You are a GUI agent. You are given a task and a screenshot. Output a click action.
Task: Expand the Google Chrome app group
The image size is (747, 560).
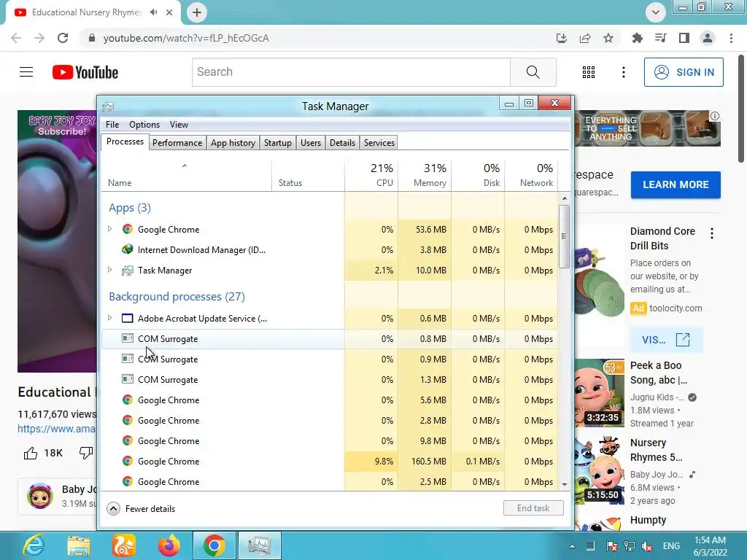110,229
